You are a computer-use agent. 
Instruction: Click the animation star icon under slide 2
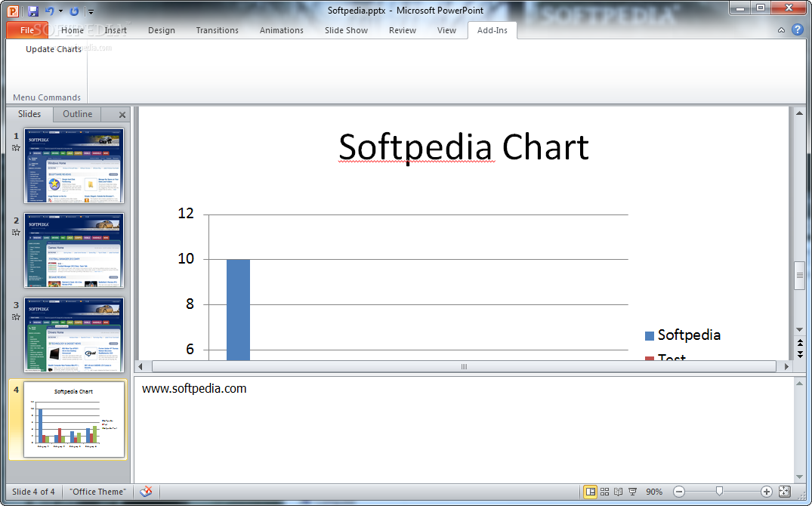click(16, 232)
